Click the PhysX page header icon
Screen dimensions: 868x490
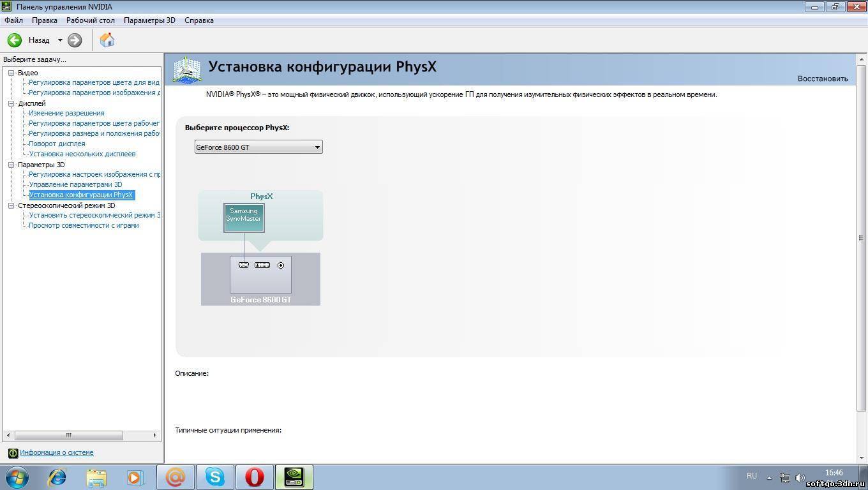187,70
